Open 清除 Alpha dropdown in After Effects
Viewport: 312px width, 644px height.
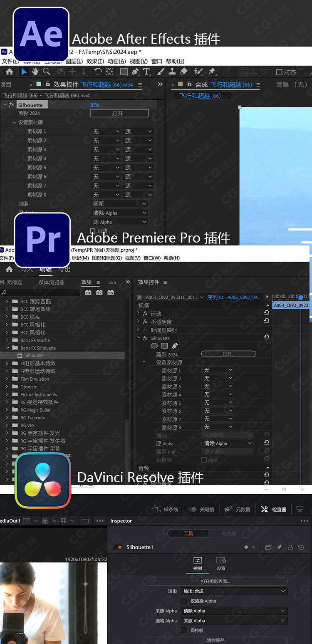[119, 213]
